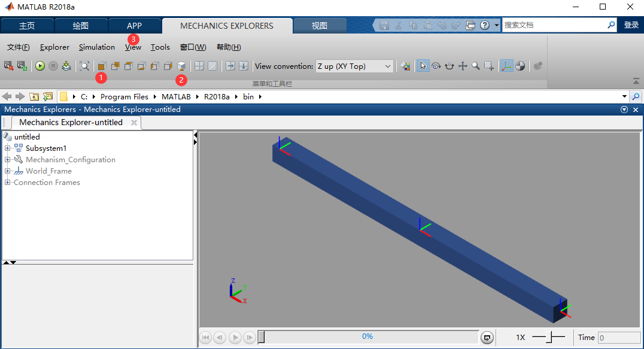The height and width of the screenshot is (349, 644).
Task: Click the 登录 sign-in button
Action: (x=631, y=25)
